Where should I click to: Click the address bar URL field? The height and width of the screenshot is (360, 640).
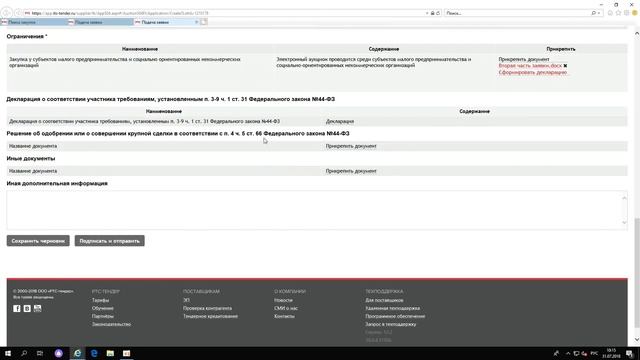[224, 13]
